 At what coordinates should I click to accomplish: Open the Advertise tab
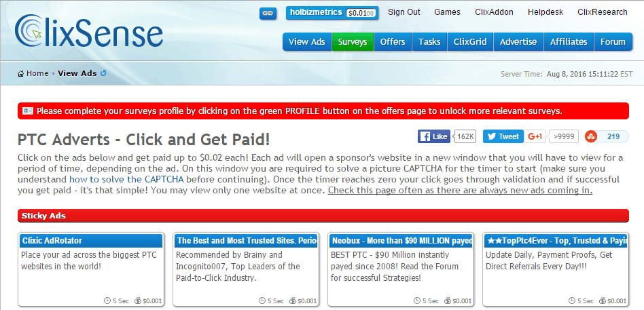[x=518, y=42]
